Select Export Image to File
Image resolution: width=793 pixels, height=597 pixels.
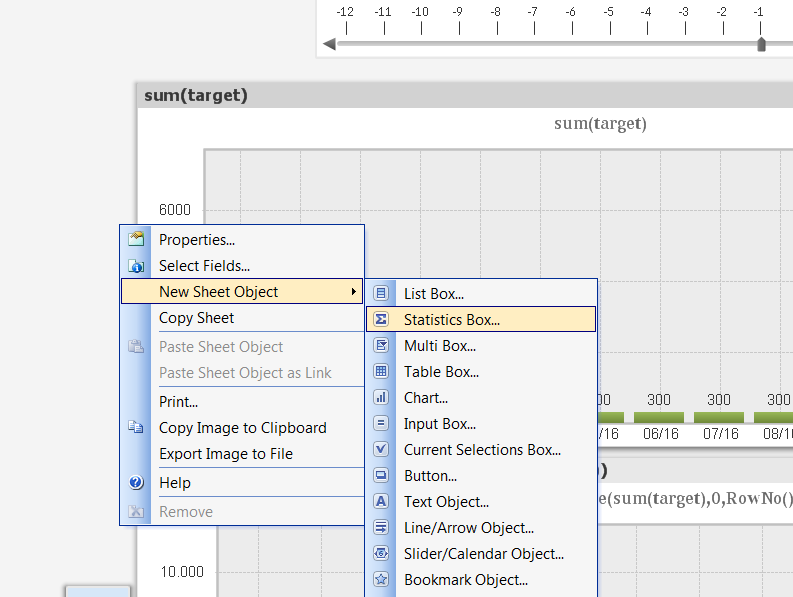pos(226,454)
